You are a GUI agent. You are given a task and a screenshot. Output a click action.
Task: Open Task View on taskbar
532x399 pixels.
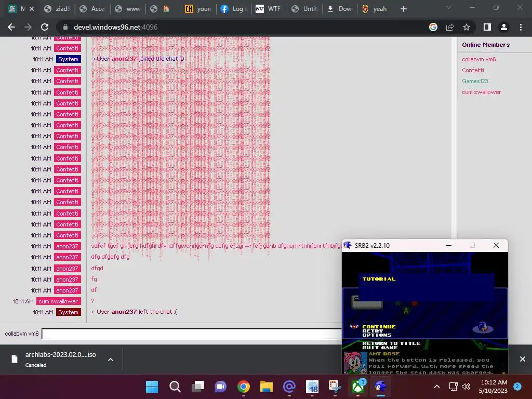click(x=198, y=387)
